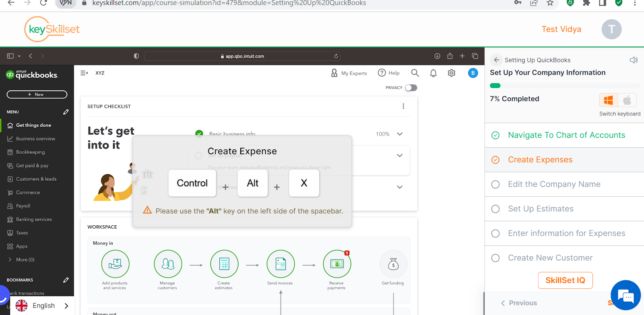The height and width of the screenshot is (315, 644).
Task: Click the 7% completed progress bar
Action: [564, 86]
